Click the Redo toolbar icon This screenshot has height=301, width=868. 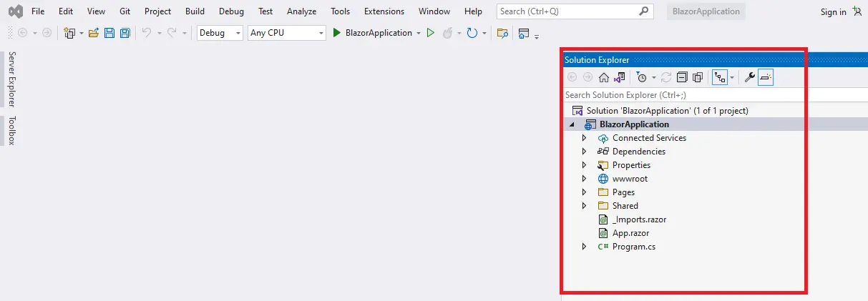pyautogui.click(x=172, y=33)
